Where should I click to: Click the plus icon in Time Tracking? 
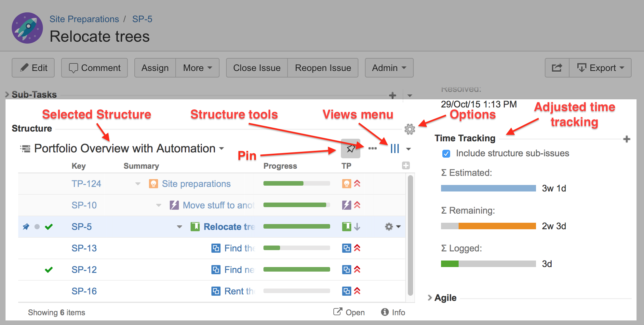[626, 139]
